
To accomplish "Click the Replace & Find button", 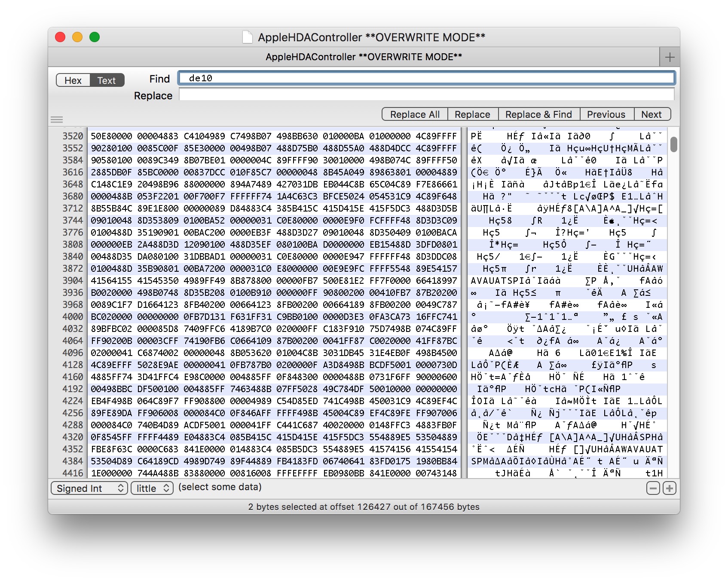I will click(x=538, y=114).
